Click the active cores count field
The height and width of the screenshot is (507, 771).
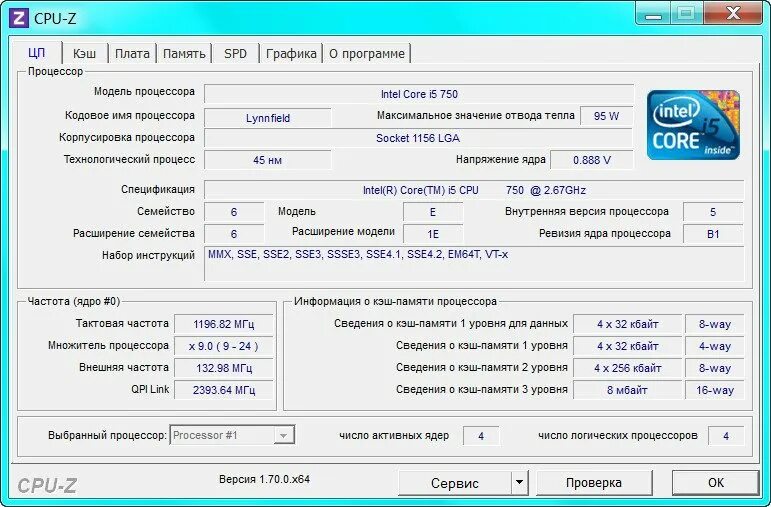[481, 436]
